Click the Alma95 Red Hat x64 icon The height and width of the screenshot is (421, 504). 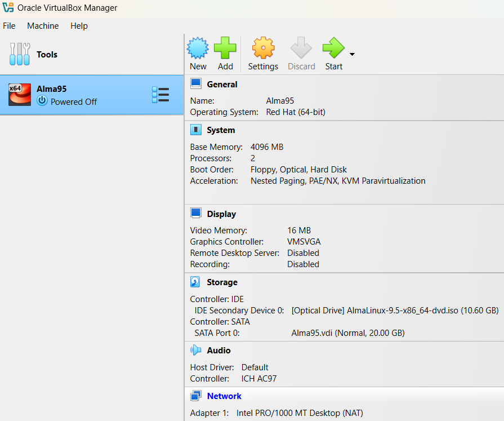(x=20, y=95)
